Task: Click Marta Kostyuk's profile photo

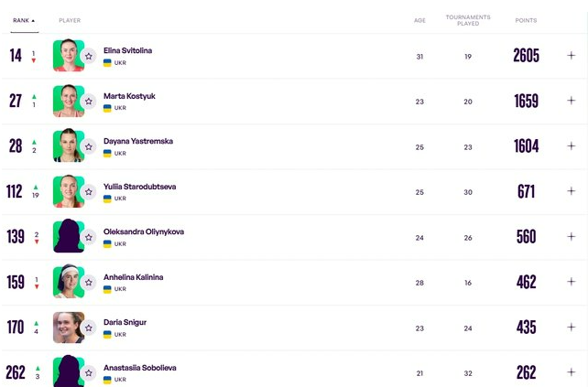Action: [x=66, y=101]
